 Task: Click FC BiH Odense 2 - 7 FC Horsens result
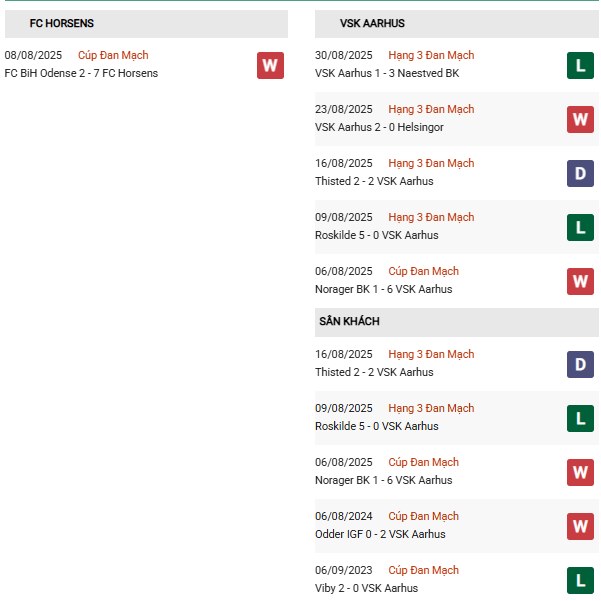(x=81, y=73)
